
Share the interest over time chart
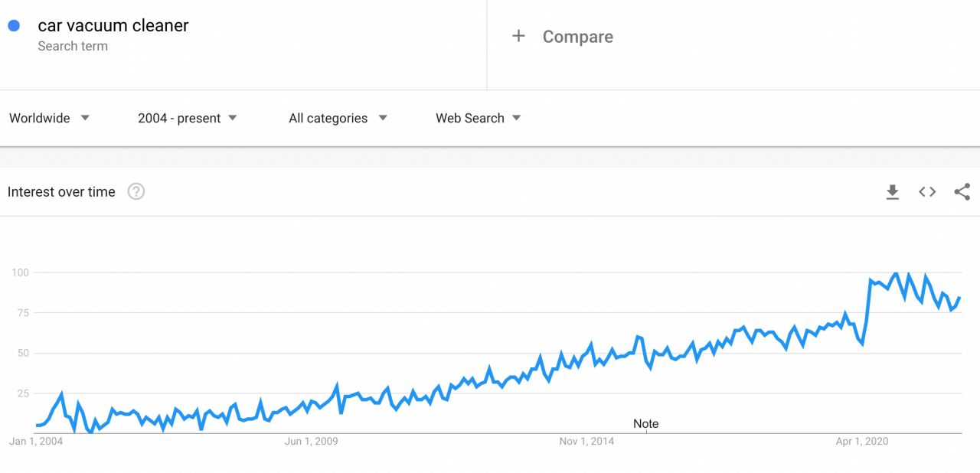click(x=962, y=192)
